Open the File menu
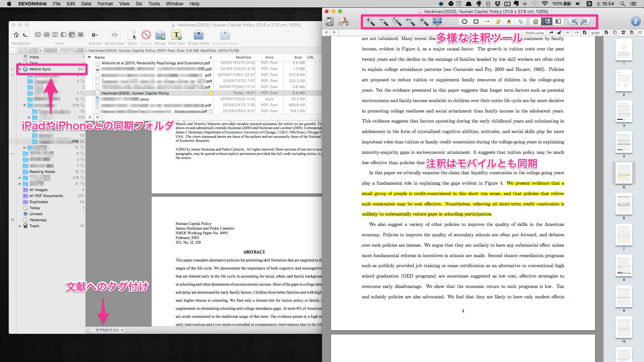Screen dimensions: 644x362 57,4
